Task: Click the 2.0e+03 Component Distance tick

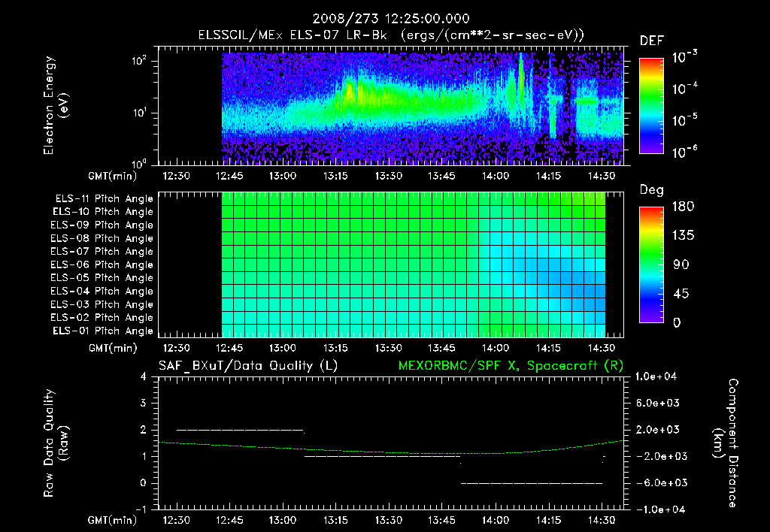Action: click(x=658, y=429)
